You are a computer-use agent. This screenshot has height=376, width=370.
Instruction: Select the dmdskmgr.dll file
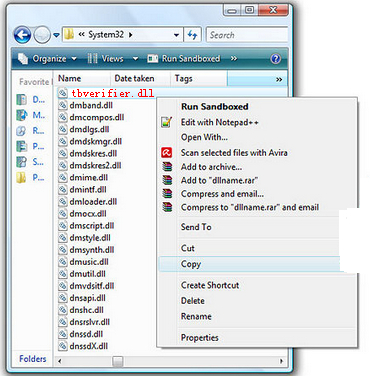click(90, 141)
